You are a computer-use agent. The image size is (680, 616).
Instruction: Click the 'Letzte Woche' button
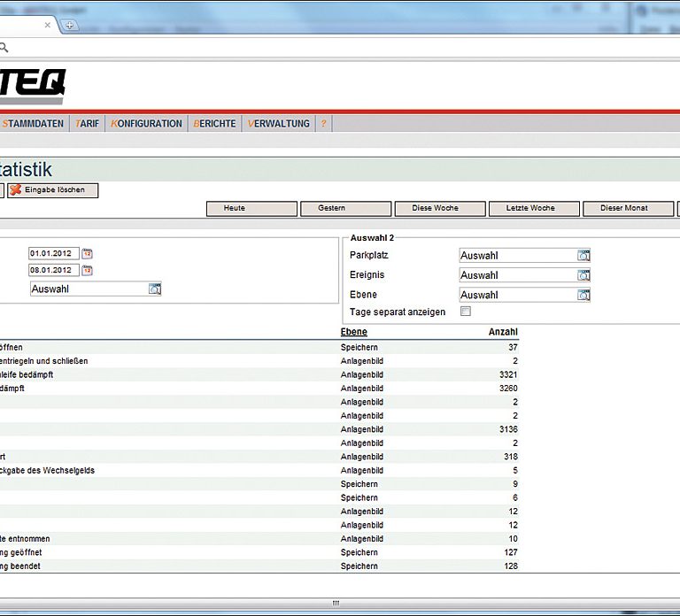click(534, 208)
